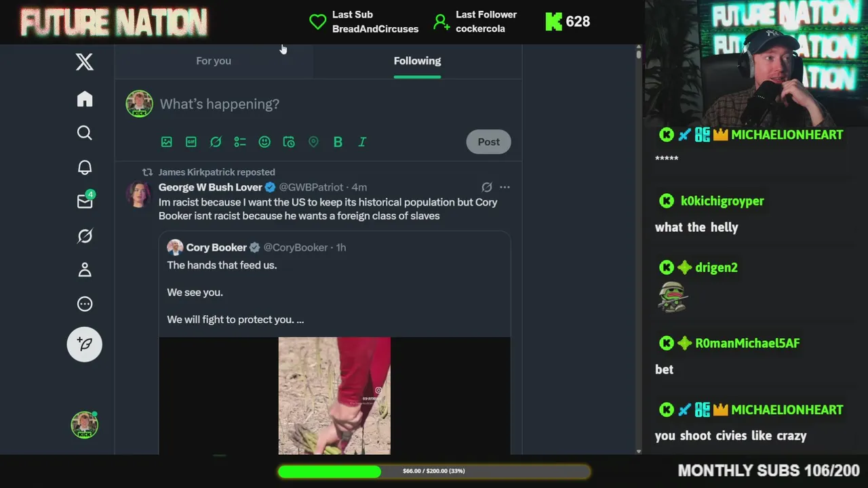Open the account avatar at sidebar bottom
The width and height of the screenshot is (868, 488).
click(x=85, y=425)
